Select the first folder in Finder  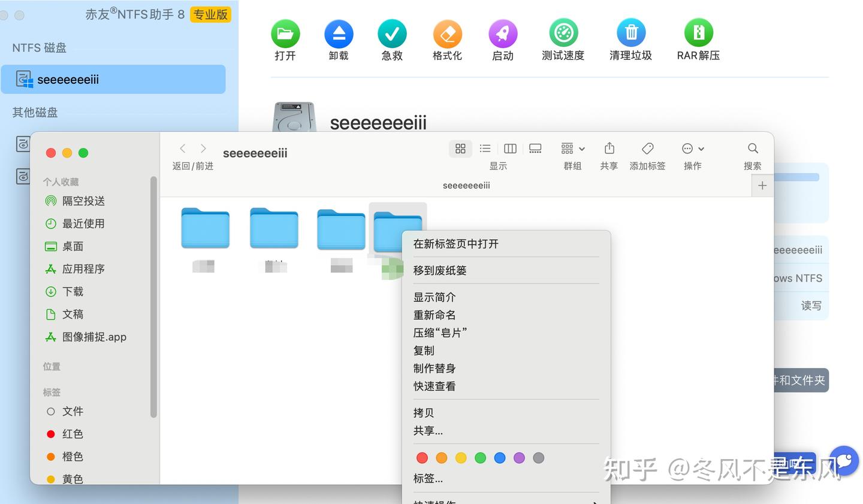(206, 228)
